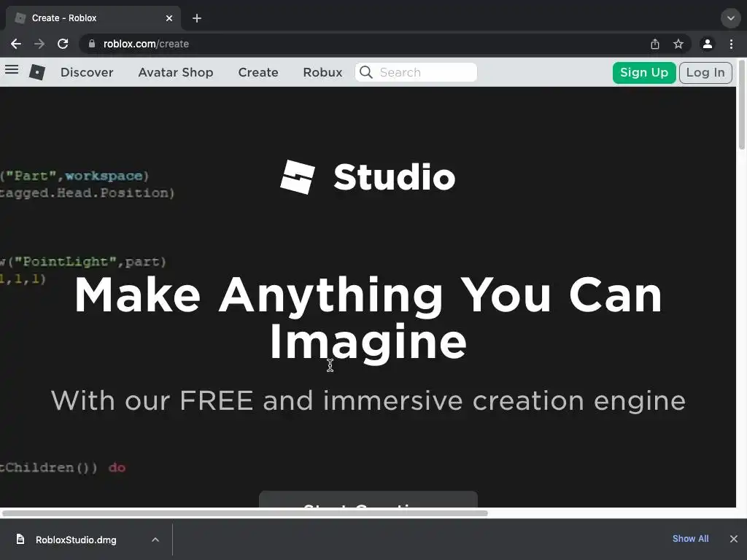Click the search magnifier icon
The image size is (747, 560).
tap(366, 72)
